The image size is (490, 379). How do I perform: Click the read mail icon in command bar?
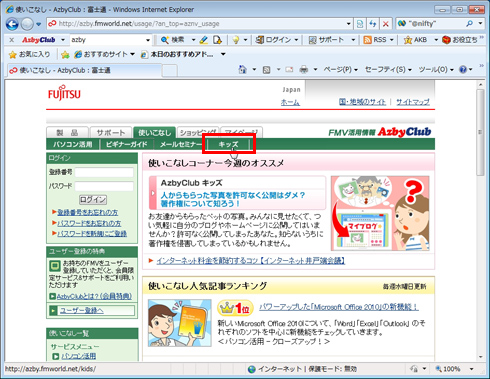[289, 70]
